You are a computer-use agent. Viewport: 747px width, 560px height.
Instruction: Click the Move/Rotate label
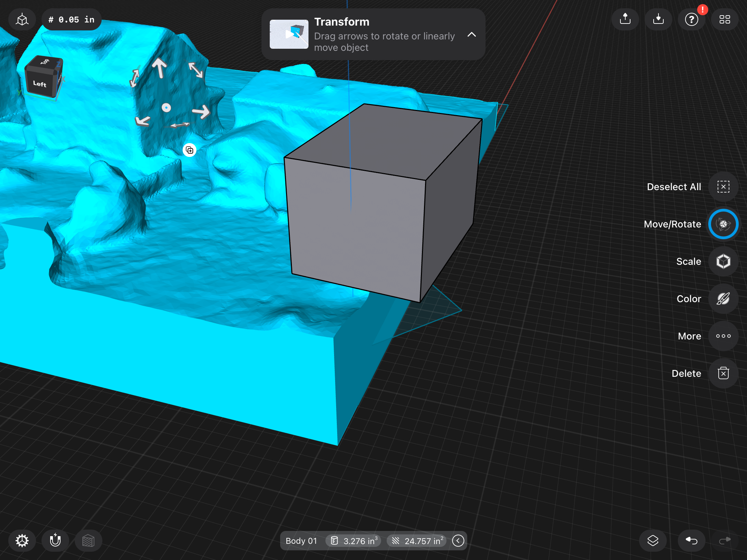point(672,224)
